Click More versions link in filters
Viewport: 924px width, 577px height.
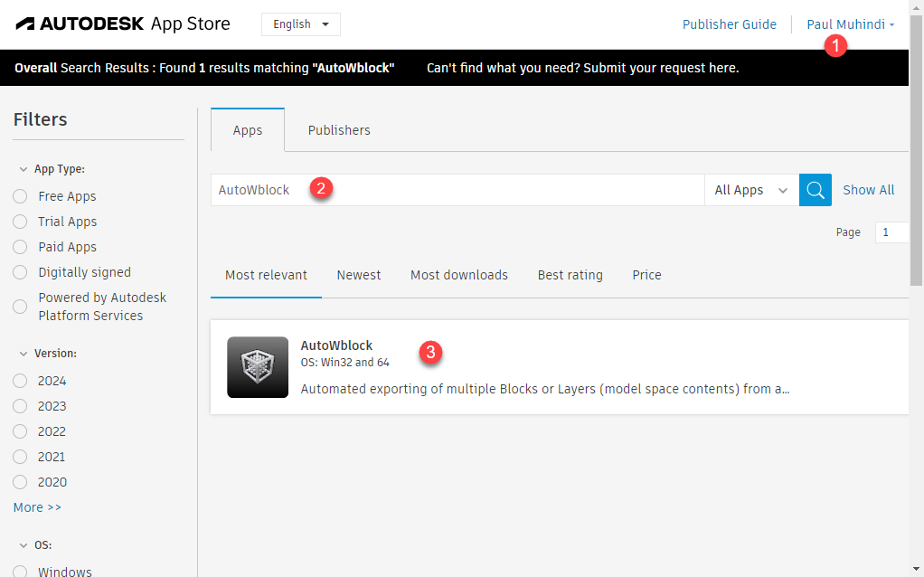click(37, 507)
